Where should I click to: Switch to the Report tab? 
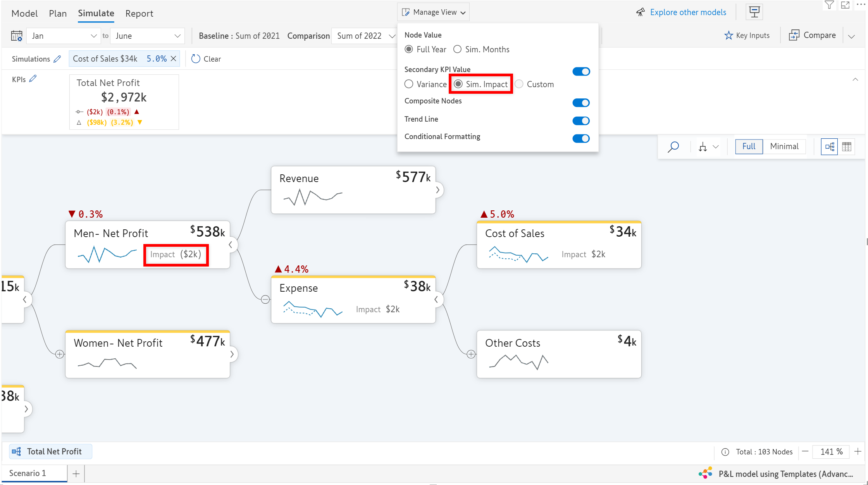[139, 14]
